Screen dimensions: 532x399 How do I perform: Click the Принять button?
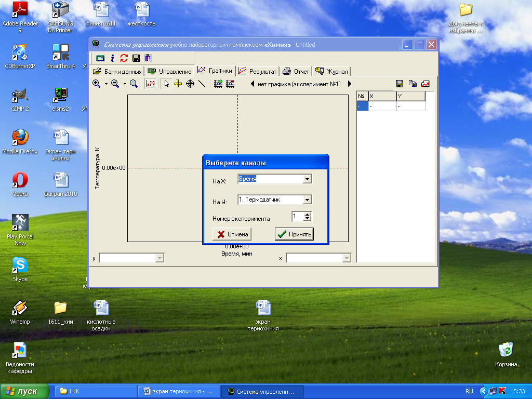click(x=294, y=234)
